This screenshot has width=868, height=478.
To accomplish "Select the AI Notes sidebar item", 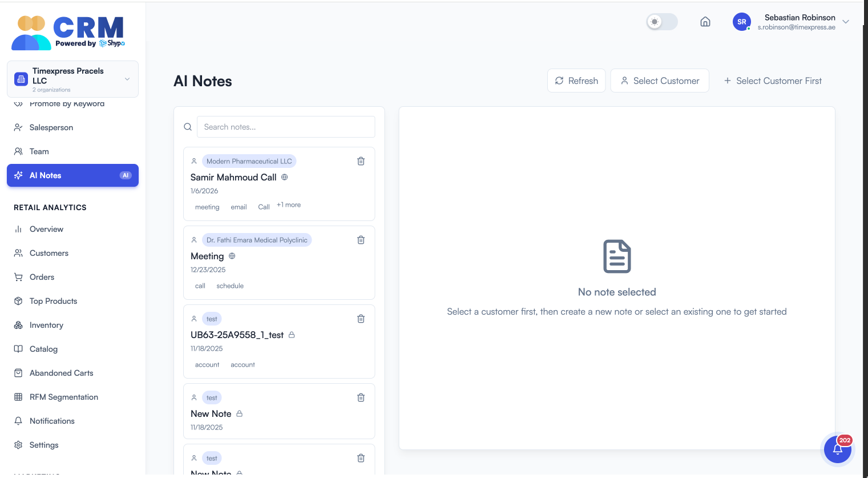I will 72,175.
